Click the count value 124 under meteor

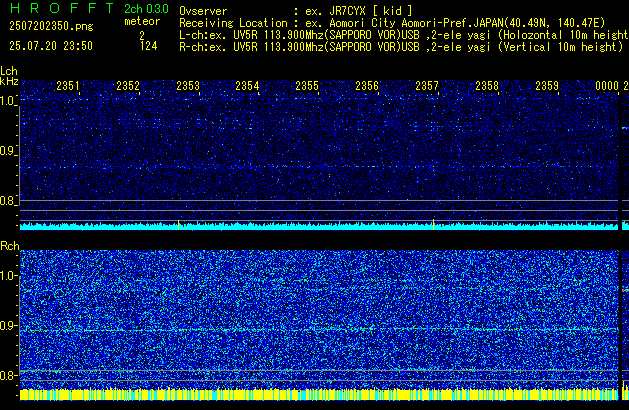(148, 46)
